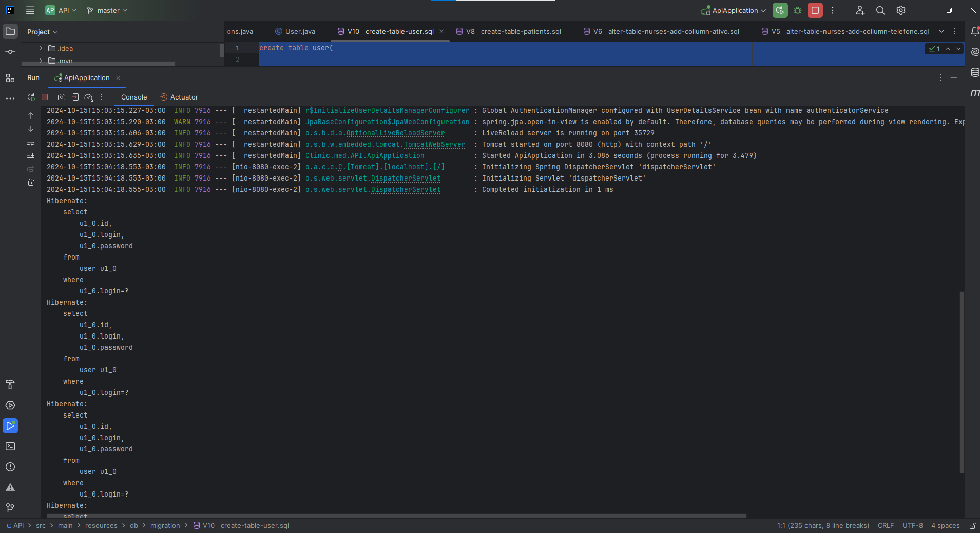Screen dimensions: 980x533
Task: Open the Project tool window icon
Action: click(10, 31)
